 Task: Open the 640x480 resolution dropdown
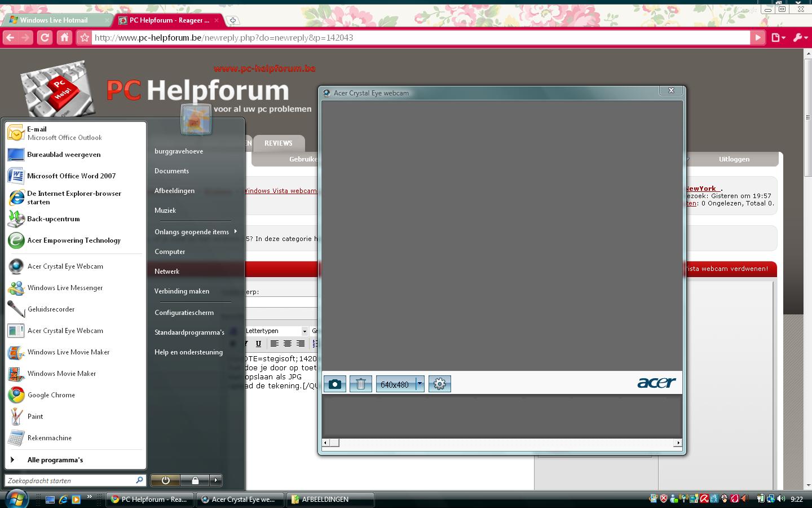[x=420, y=384]
